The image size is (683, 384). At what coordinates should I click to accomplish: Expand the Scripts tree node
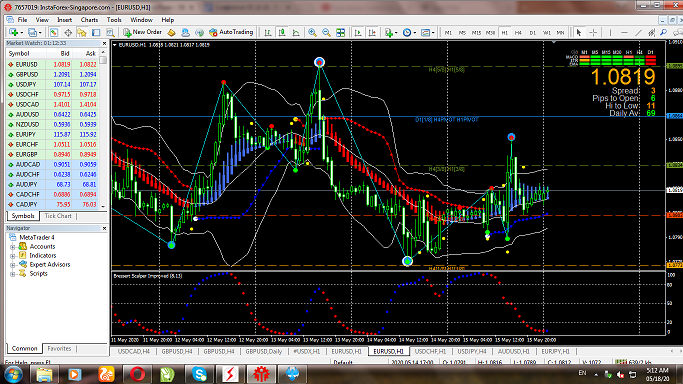13,274
